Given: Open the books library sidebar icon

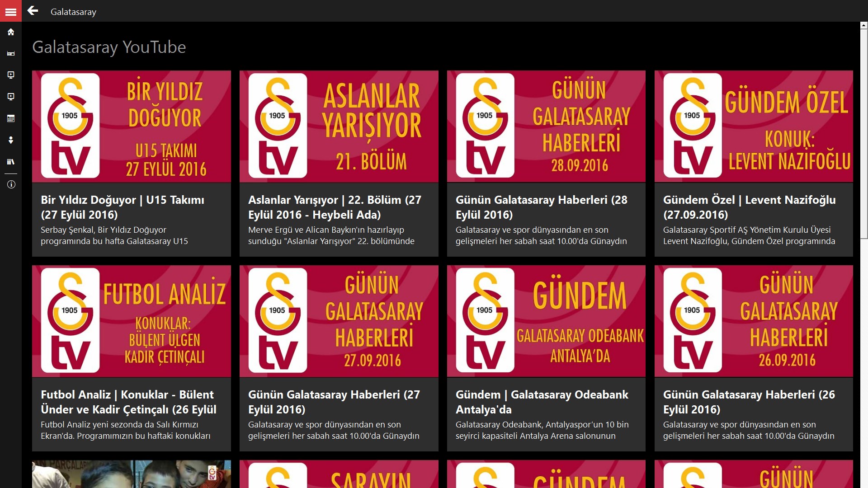Looking at the screenshot, I should (11, 162).
